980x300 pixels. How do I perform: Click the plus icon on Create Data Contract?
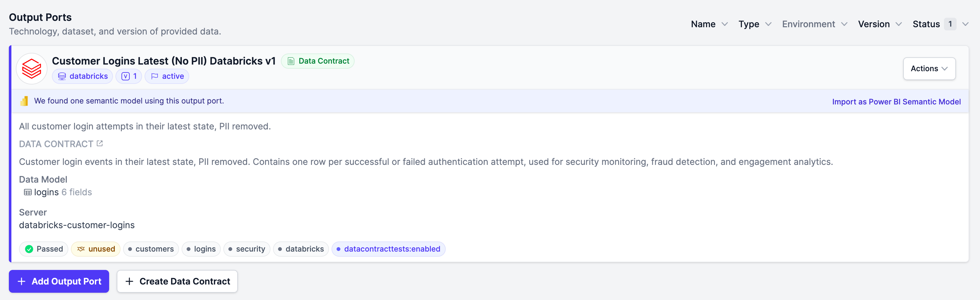point(129,281)
